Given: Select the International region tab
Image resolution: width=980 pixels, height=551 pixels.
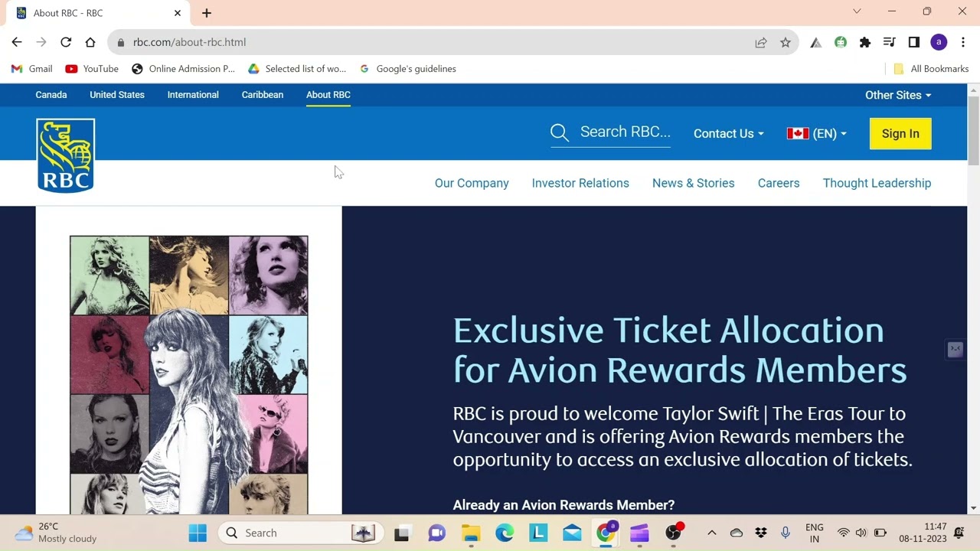Looking at the screenshot, I should pos(193,95).
